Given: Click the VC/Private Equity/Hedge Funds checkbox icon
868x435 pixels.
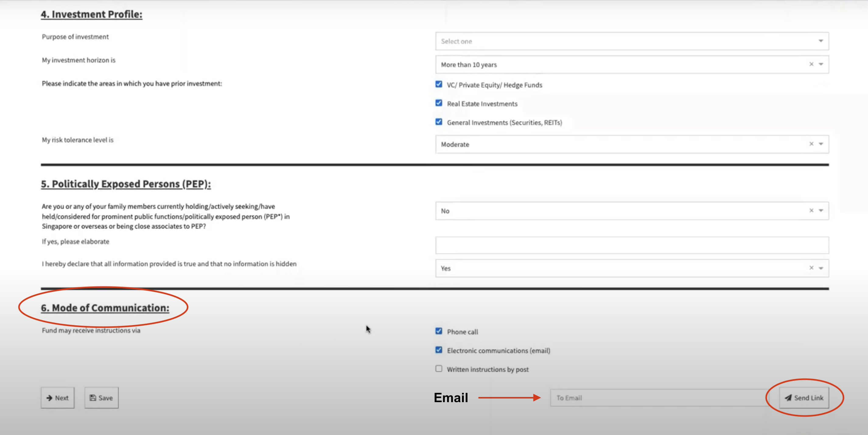Looking at the screenshot, I should (x=439, y=84).
